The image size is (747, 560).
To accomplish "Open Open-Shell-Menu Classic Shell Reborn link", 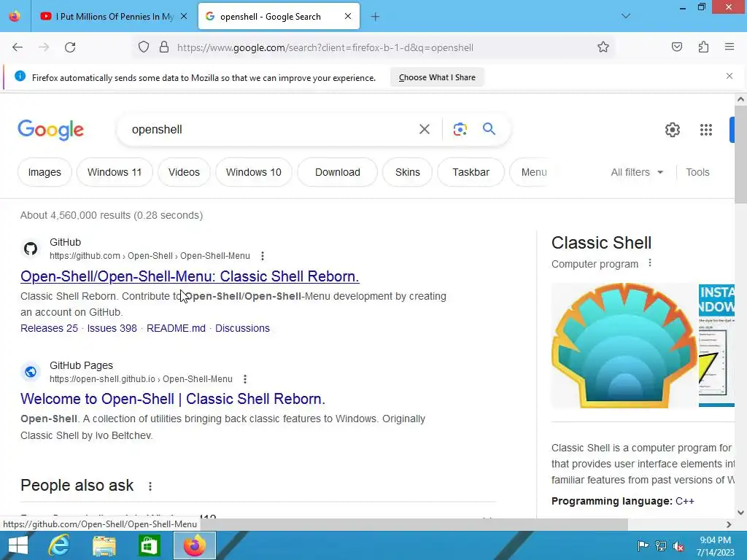I will pyautogui.click(x=190, y=276).
